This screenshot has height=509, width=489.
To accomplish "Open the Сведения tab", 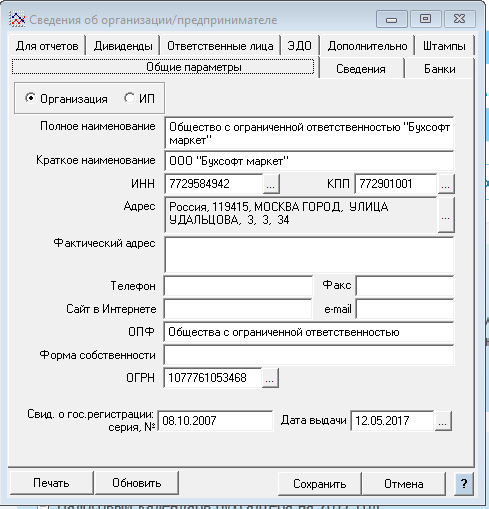I will [x=361, y=69].
